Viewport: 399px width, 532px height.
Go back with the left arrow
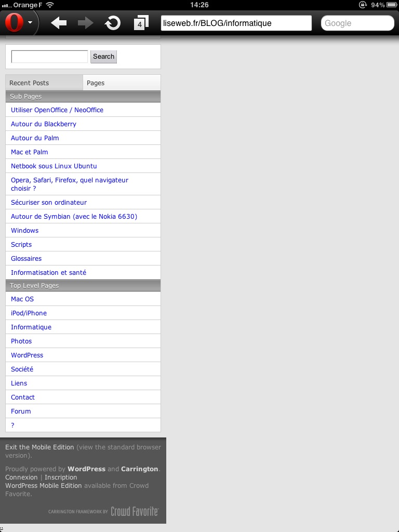(x=59, y=23)
